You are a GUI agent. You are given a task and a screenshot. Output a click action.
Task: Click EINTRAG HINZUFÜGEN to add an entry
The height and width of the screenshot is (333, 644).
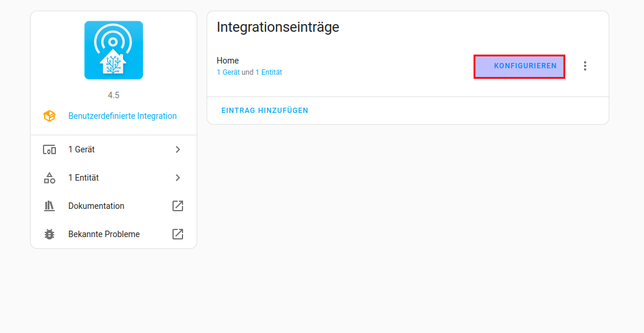pos(265,111)
